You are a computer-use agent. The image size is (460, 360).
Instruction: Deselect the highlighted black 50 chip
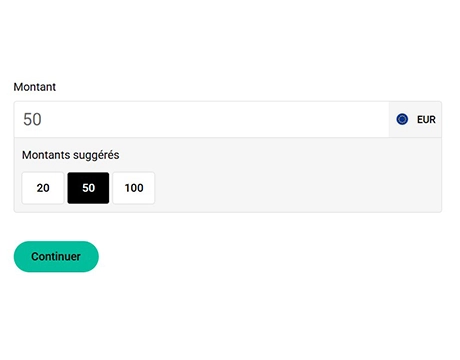coord(88,188)
